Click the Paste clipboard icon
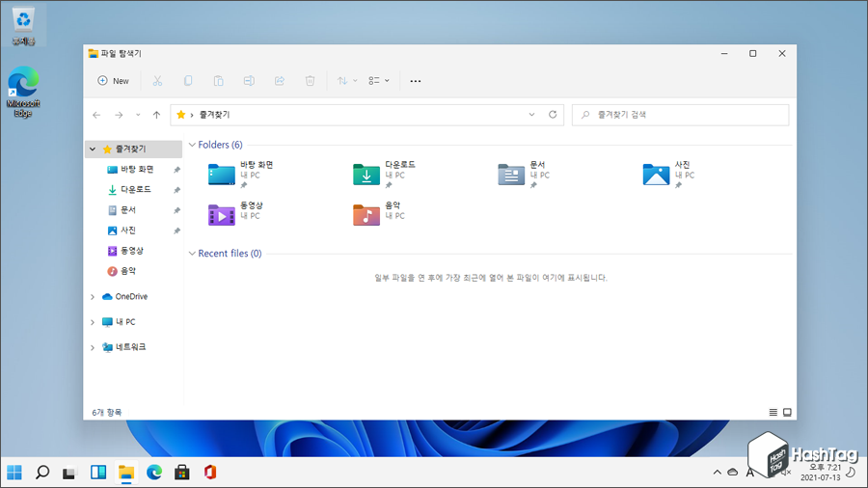868x488 pixels. click(x=219, y=81)
